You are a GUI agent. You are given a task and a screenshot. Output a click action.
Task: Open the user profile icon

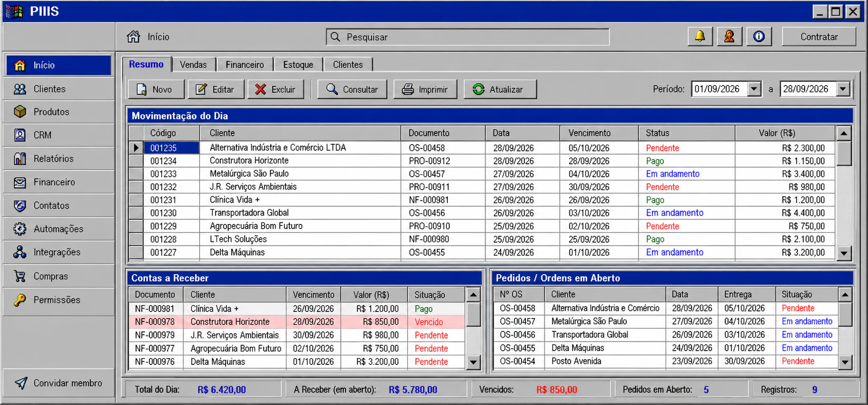(x=729, y=36)
